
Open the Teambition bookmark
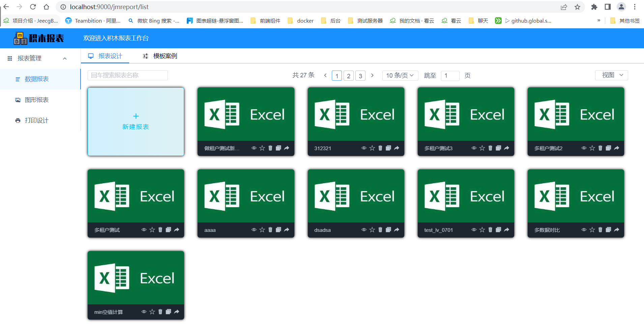93,21
